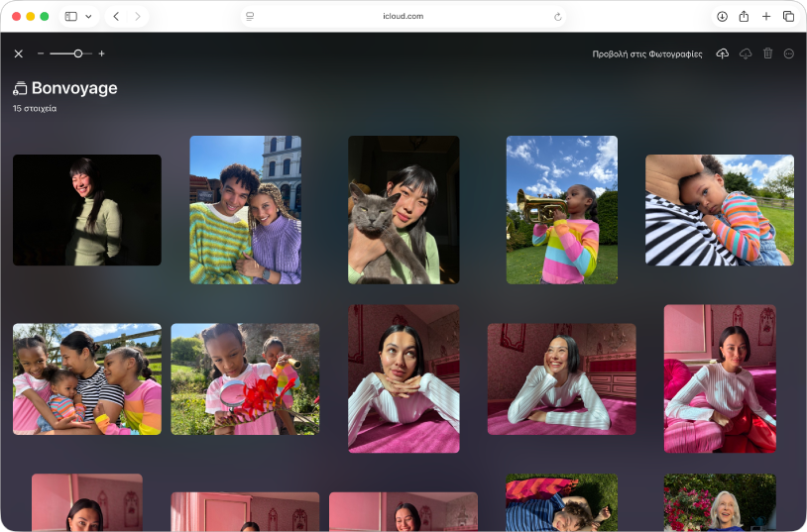This screenshot has width=807, height=532.
Task: Click the zoom out minus icon
Action: [x=41, y=53]
